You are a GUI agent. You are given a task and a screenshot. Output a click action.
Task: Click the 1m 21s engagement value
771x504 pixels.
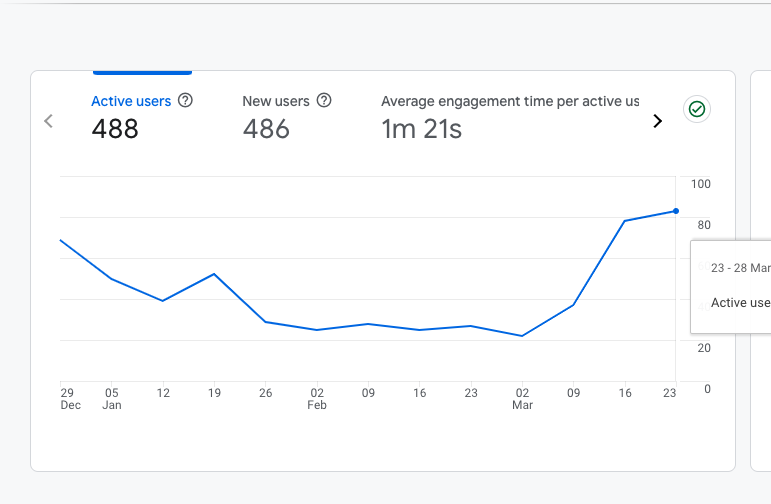(x=422, y=129)
